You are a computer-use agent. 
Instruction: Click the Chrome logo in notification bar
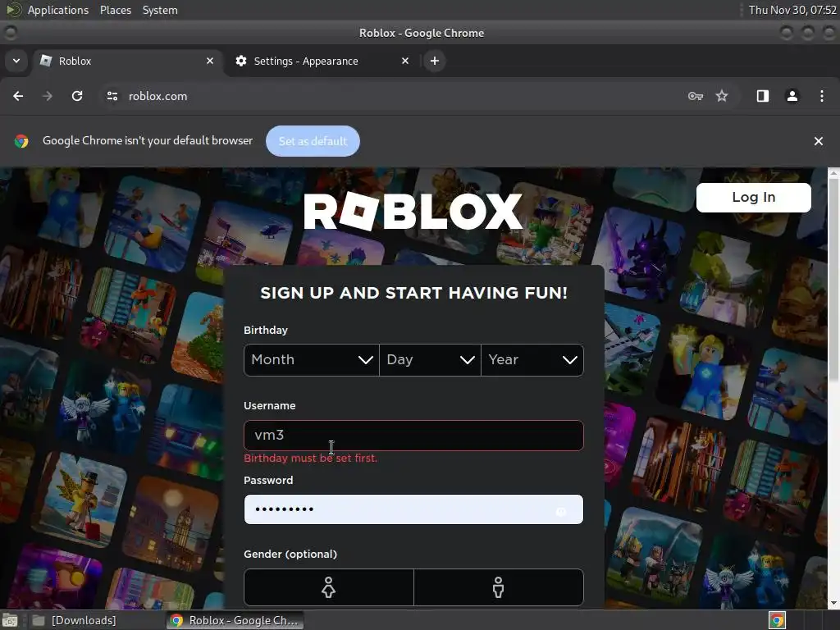pyautogui.click(x=21, y=141)
